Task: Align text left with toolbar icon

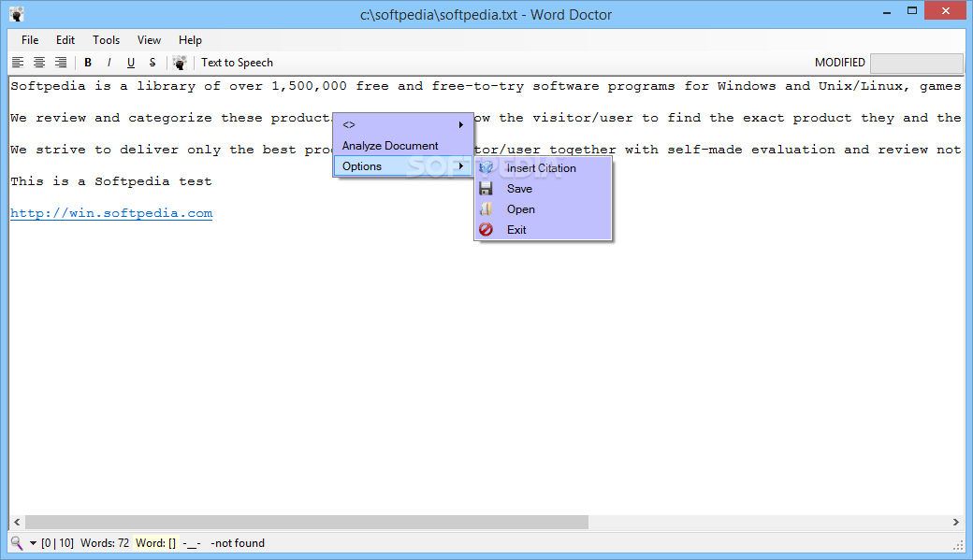Action: coord(18,63)
